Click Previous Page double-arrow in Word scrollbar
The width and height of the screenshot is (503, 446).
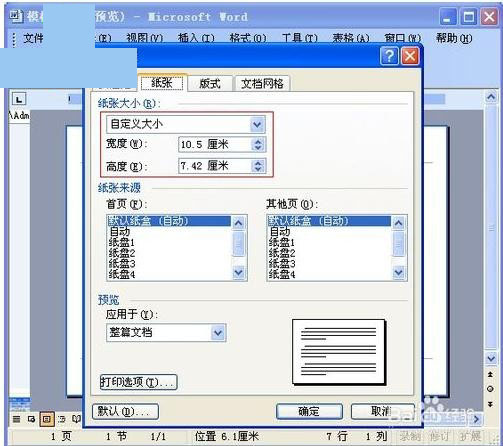pyautogui.click(x=490, y=375)
